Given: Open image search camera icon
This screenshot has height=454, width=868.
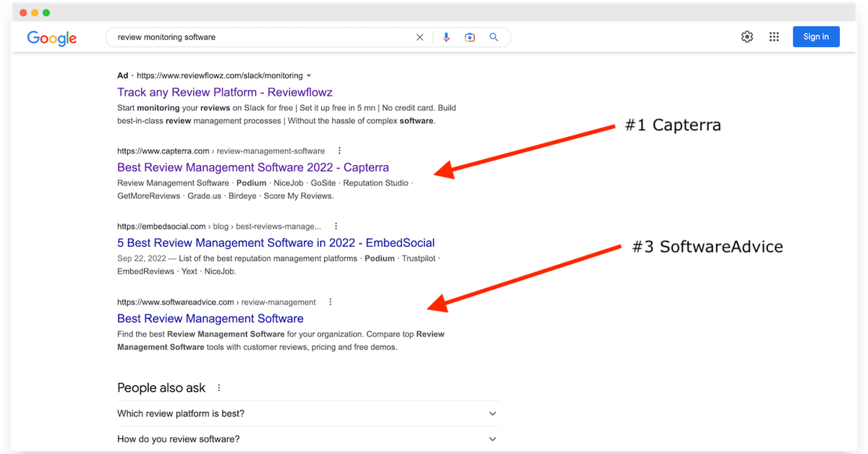Looking at the screenshot, I should pyautogui.click(x=469, y=37).
